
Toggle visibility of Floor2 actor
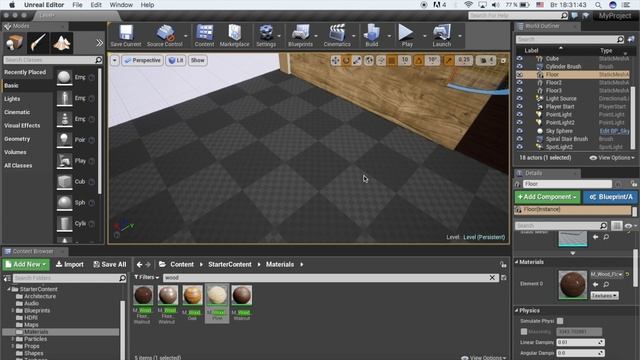520,82
